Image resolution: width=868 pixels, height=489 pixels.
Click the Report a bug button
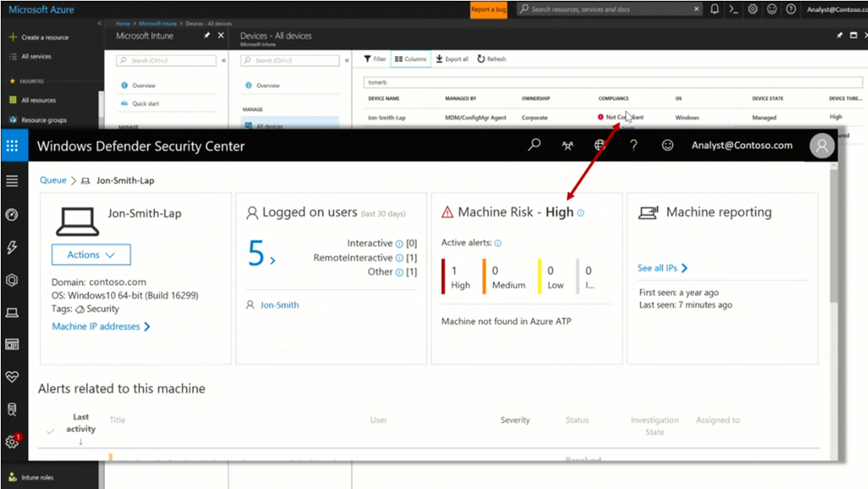pos(488,9)
